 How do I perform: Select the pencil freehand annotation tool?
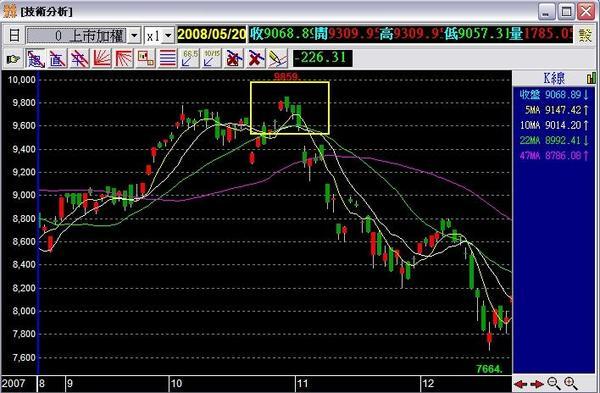click(278, 59)
